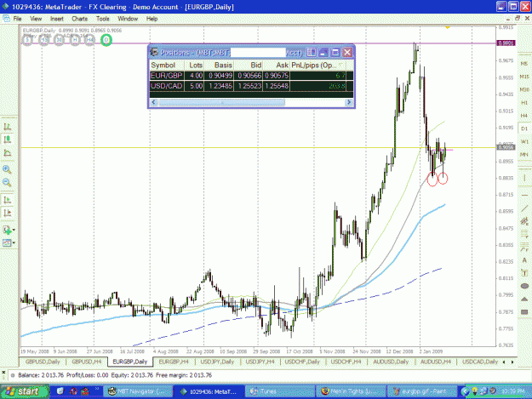Open the File menu
Screen dimensions: 532x399
click(x=17, y=19)
